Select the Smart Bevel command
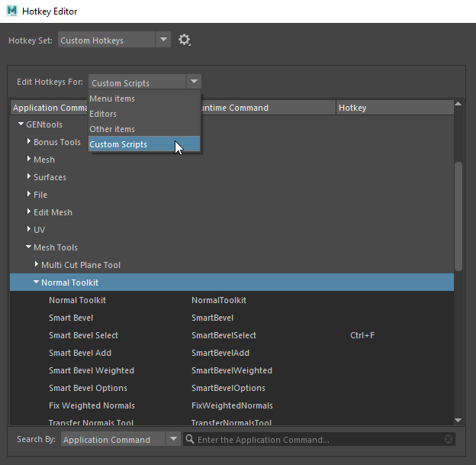Image resolution: width=476 pixels, height=465 pixels. pos(232,318)
